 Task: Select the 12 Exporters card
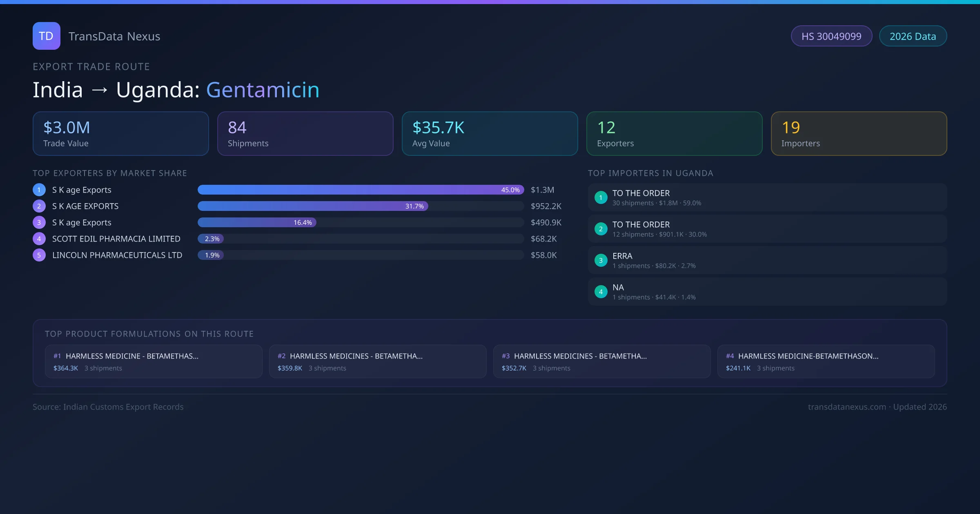coord(674,133)
